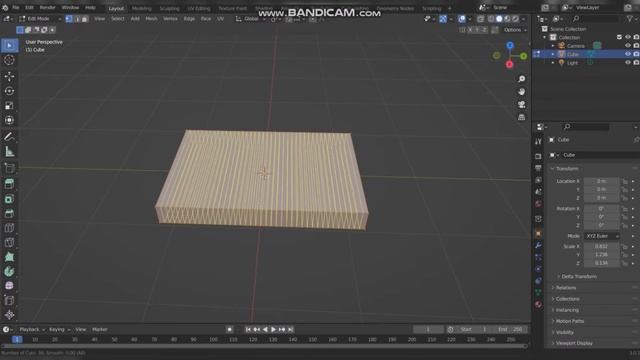Select the Select Box tool
Viewport: 640px width, 360px height.
click(x=9, y=45)
